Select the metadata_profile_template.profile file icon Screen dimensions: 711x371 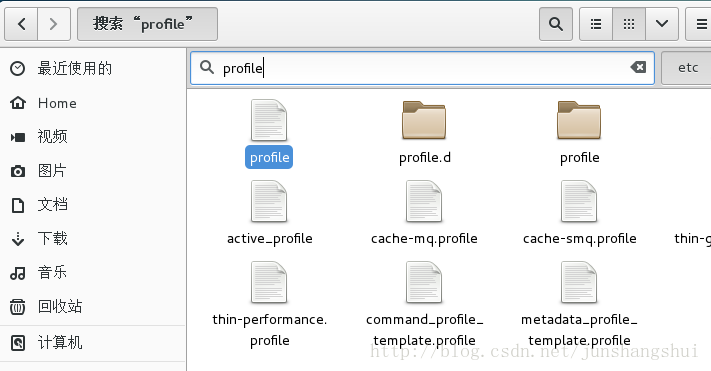coord(579,282)
